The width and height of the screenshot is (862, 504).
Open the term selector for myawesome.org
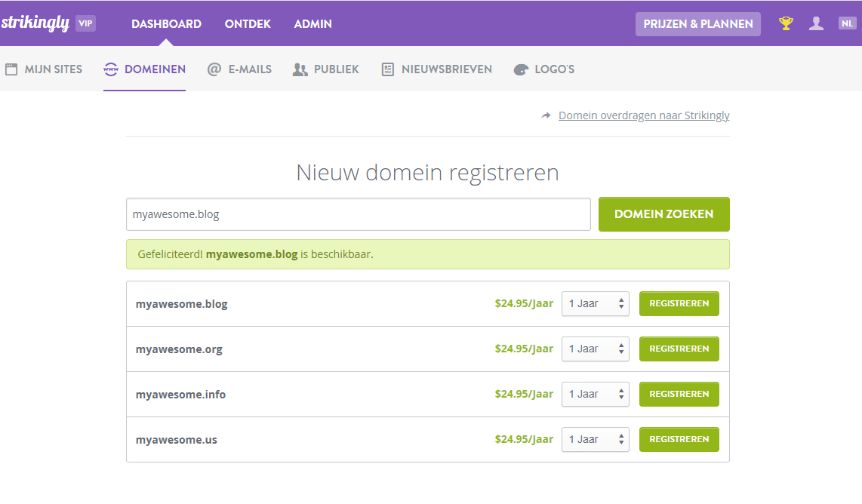595,349
